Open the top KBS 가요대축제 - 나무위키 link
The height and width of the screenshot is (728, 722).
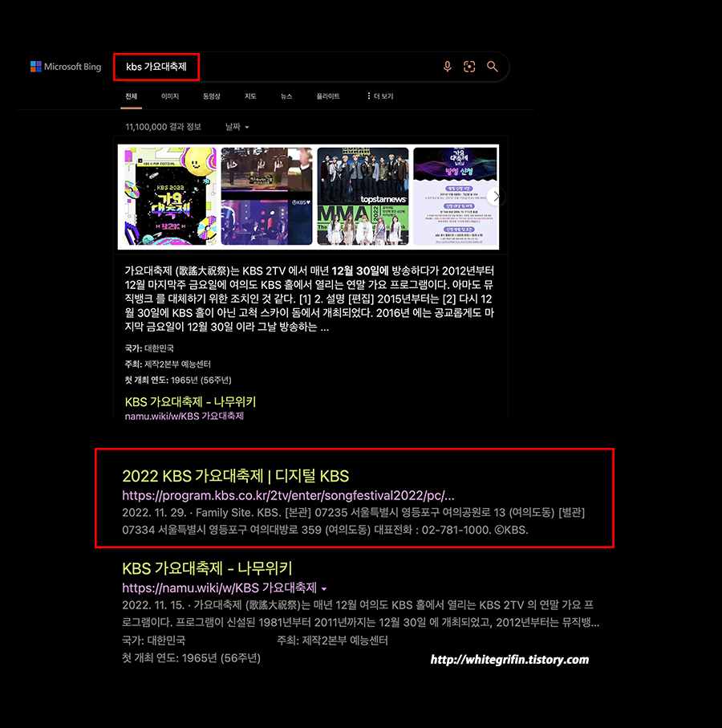click(190, 401)
